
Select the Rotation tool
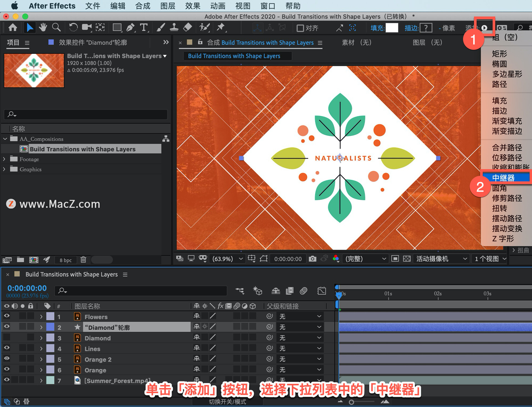pyautogui.click(x=73, y=27)
